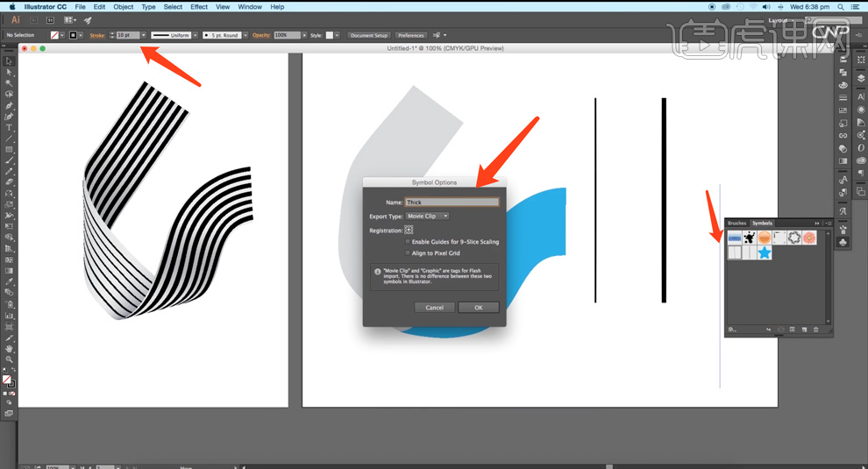
Task: Select the Direct Selection tool
Action: (x=9, y=72)
